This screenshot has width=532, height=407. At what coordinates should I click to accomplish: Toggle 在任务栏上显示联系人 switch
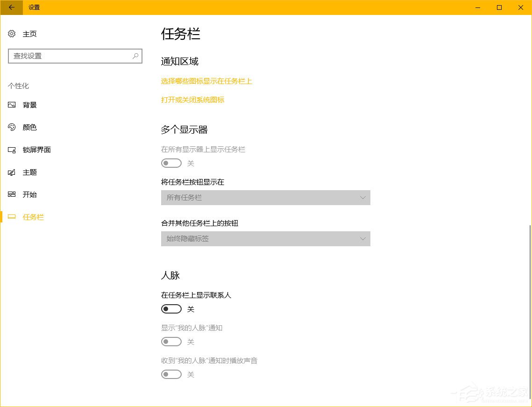point(171,309)
